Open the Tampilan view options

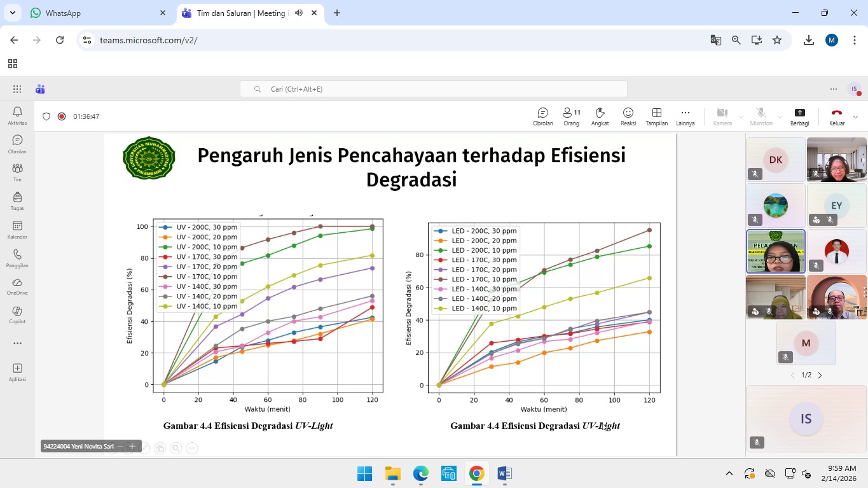[x=656, y=116]
